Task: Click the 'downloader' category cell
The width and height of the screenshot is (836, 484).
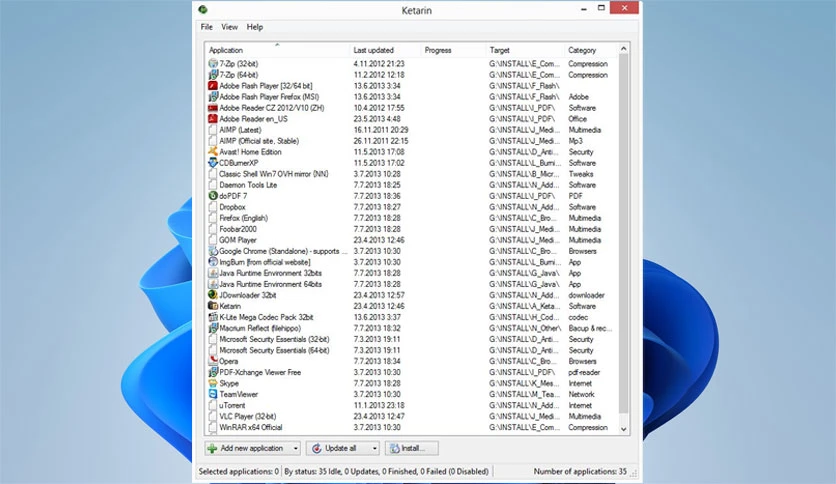Action: point(586,295)
